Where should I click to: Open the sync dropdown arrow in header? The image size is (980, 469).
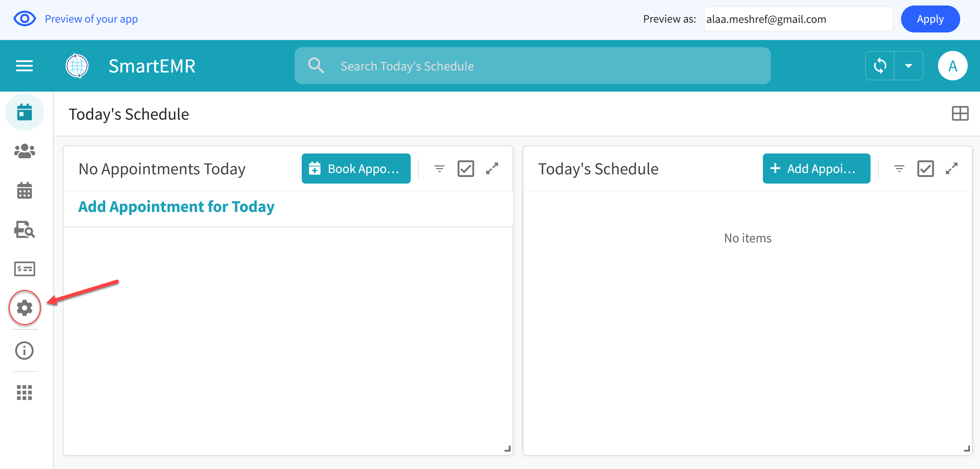909,66
